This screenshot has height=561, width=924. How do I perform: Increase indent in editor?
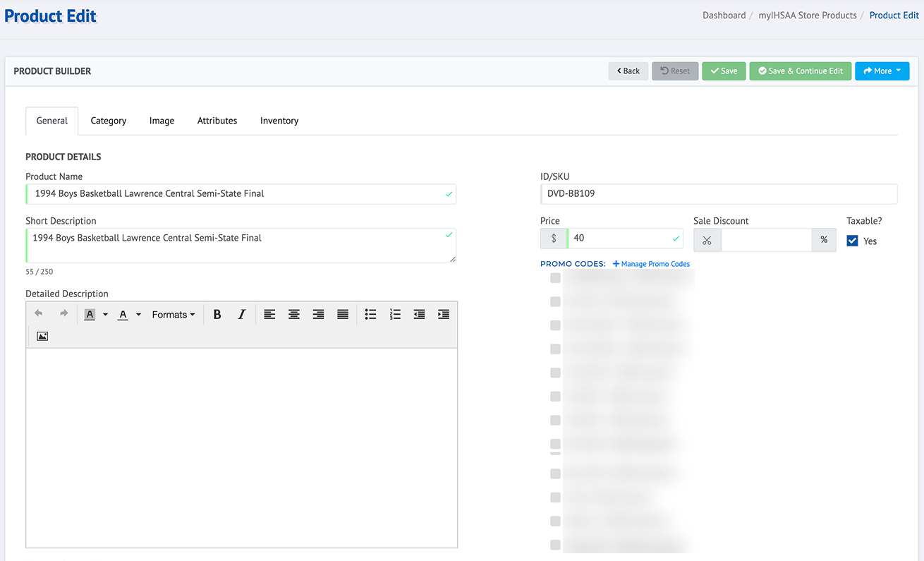pyautogui.click(x=444, y=315)
